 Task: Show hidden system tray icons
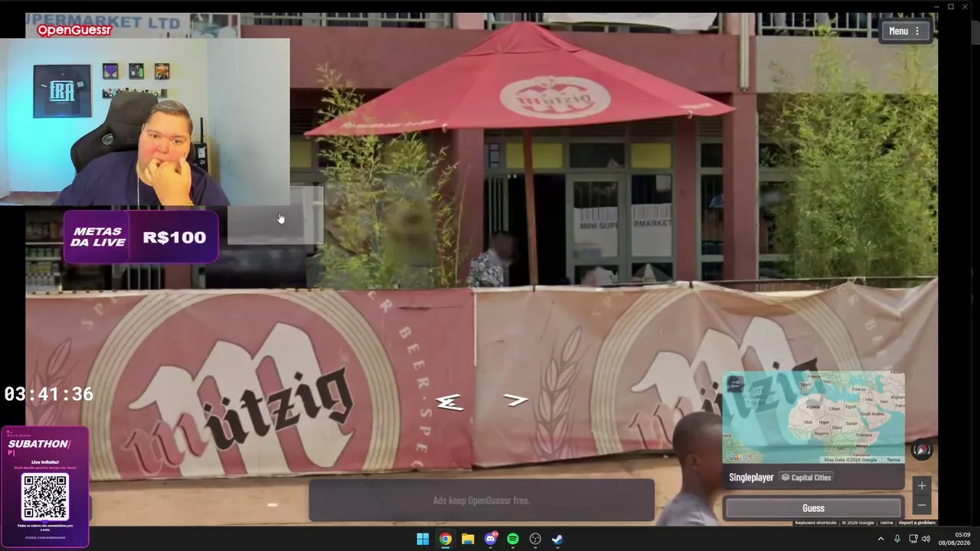(x=880, y=539)
